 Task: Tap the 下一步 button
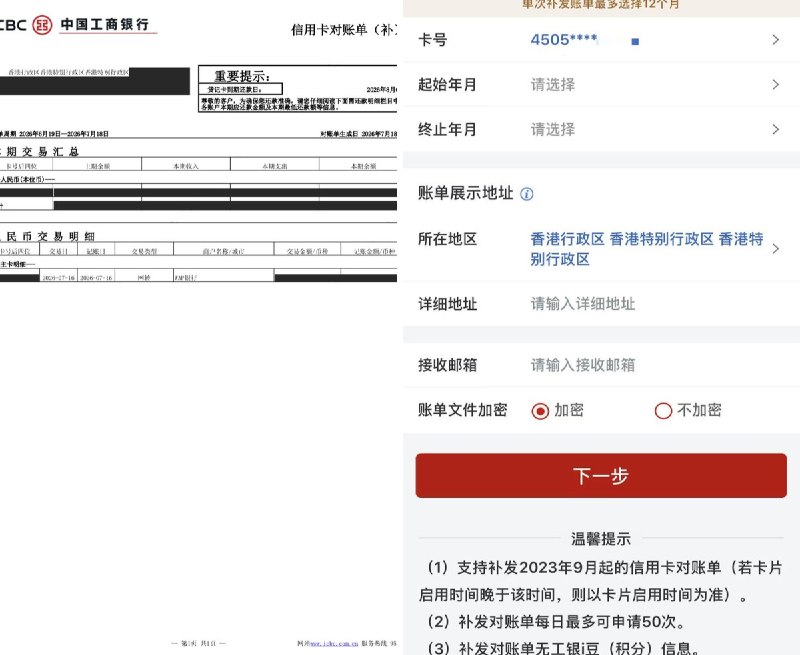pos(601,475)
